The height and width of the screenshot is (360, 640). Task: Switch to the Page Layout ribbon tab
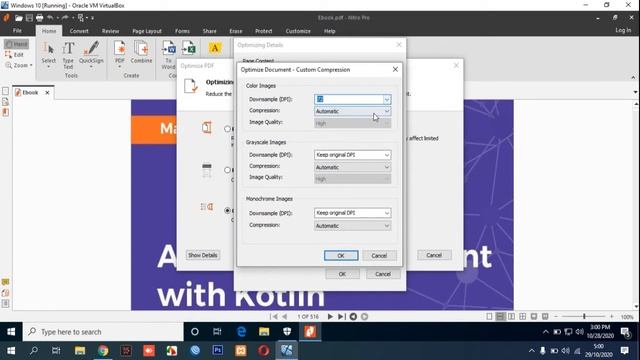pos(147,31)
